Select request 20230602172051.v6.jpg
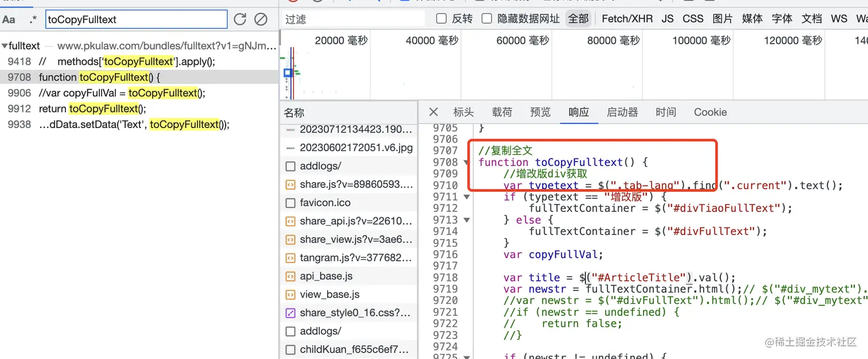This screenshot has width=868, height=359. [349, 148]
